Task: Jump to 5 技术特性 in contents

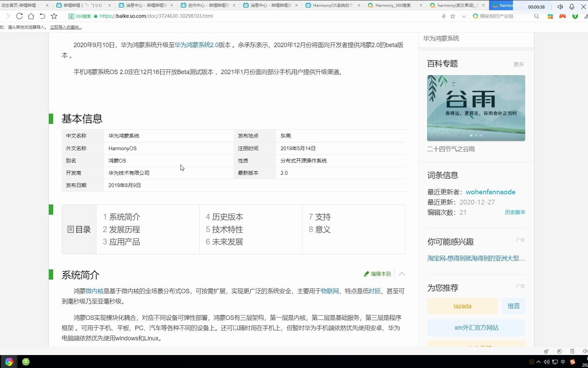Action: point(224,229)
